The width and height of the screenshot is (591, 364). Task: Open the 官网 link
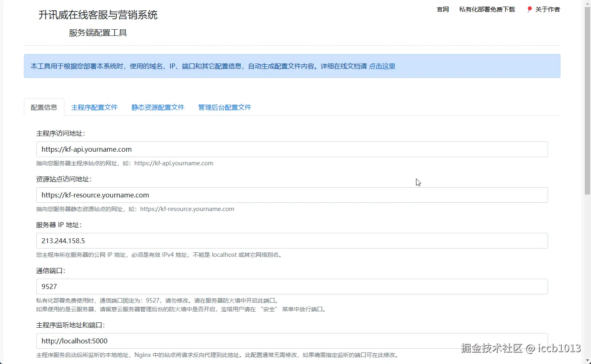point(443,9)
